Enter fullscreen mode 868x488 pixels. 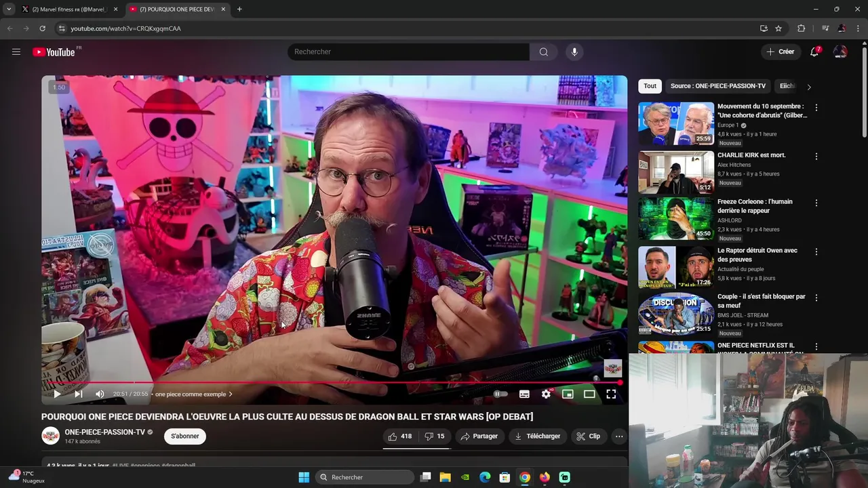611,394
